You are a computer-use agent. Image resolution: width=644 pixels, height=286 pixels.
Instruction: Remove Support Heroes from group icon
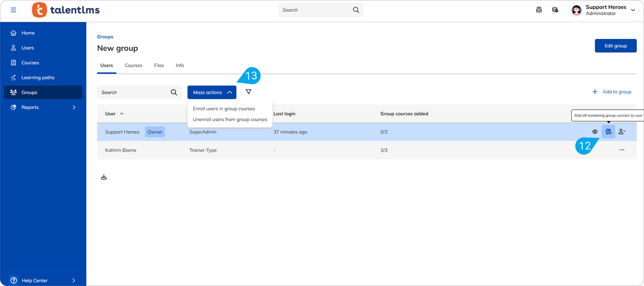click(x=622, y=132)
